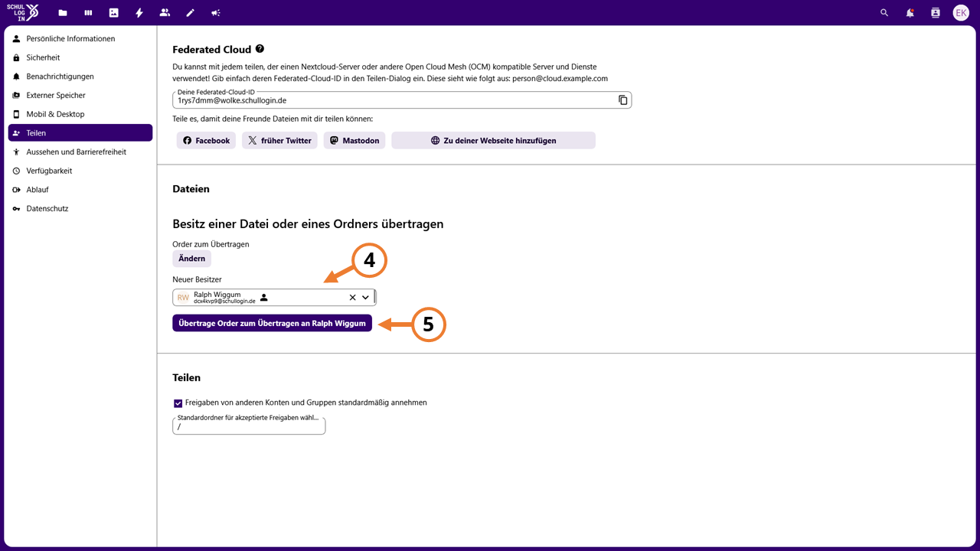Expand the Neuer Besitzer dropdown arrow
Image resolution: width=980 pixels, height=551 pixels.
366,298
